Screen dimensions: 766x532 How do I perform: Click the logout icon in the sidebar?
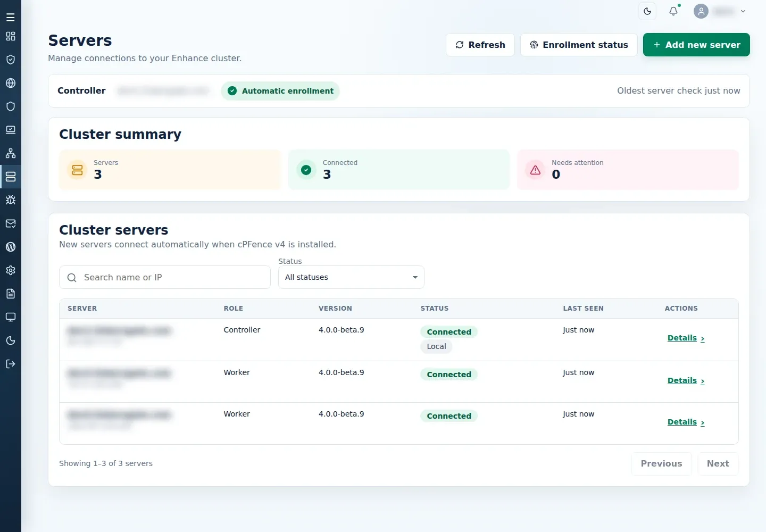(11, 364)
